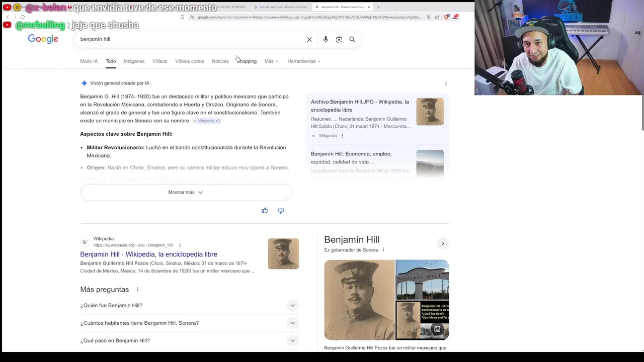Switch to the Imágenes tab
The width and height of the screenshot is (644, 362).
click(x=134, y=61)
